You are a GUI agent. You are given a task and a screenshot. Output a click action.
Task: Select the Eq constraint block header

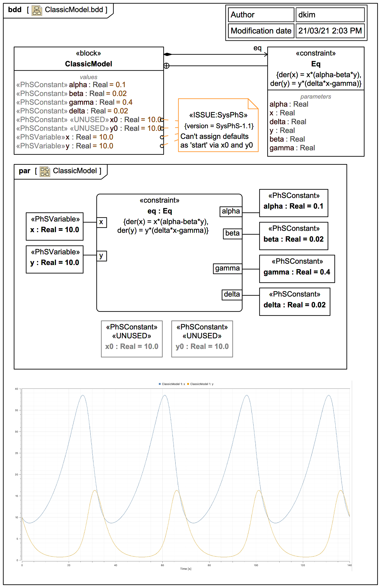pos(315,64)
